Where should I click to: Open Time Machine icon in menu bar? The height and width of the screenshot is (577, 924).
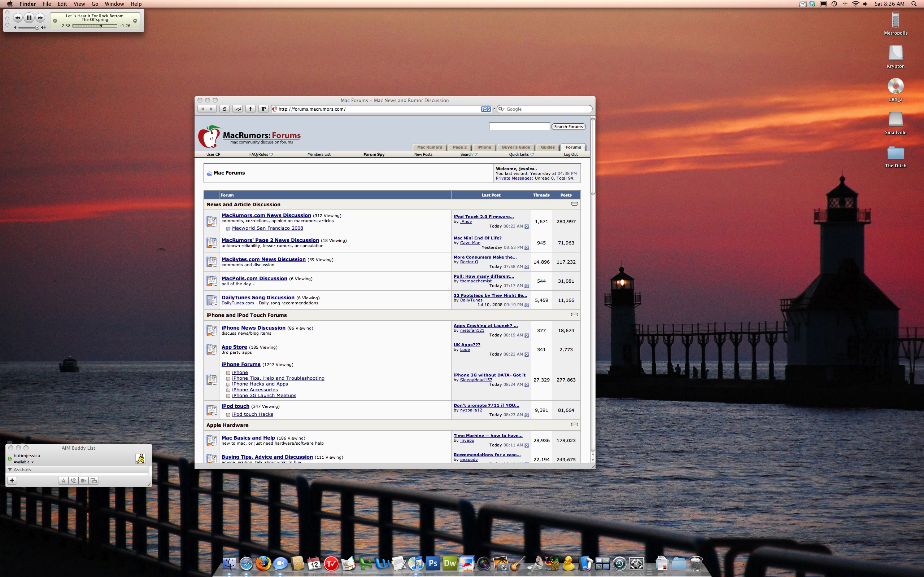pos(834,4)
